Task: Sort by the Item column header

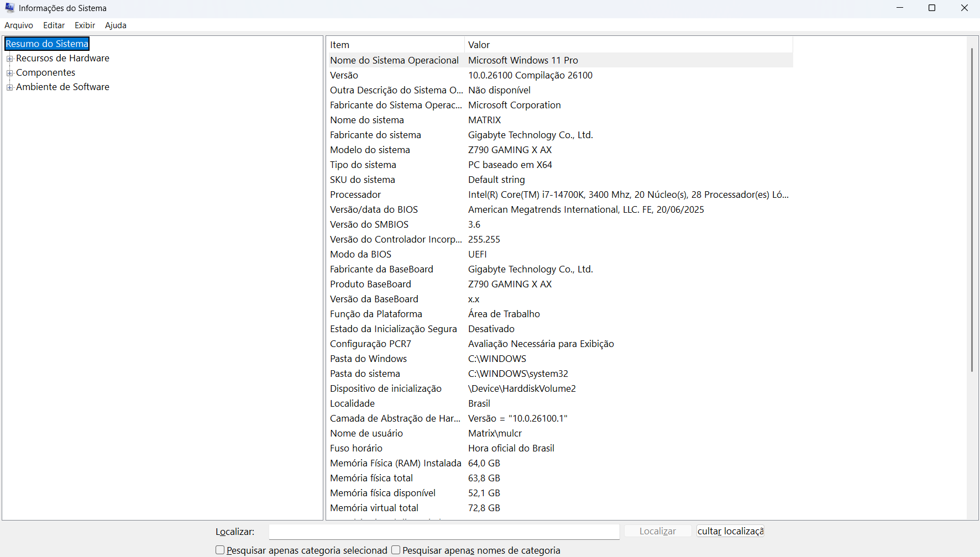Action: pyautogui.click(x=395, y=45)
